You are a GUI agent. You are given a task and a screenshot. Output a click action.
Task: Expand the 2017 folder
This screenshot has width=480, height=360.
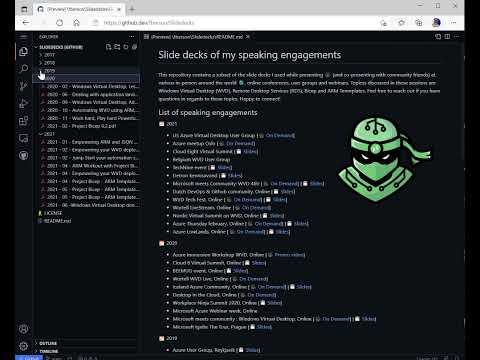pos(87,55)
